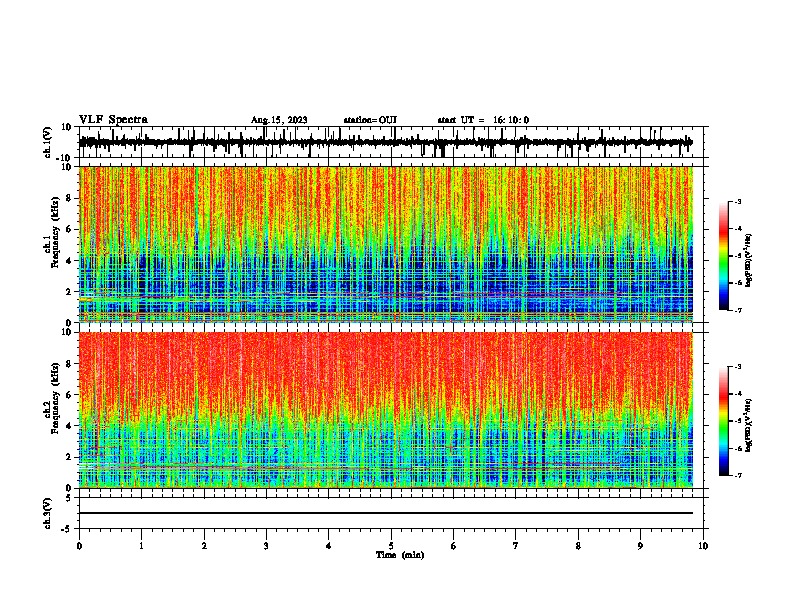Click the ch.1 colorbar log(PSD) units label
792x612 pixels.
click(749, 260)
